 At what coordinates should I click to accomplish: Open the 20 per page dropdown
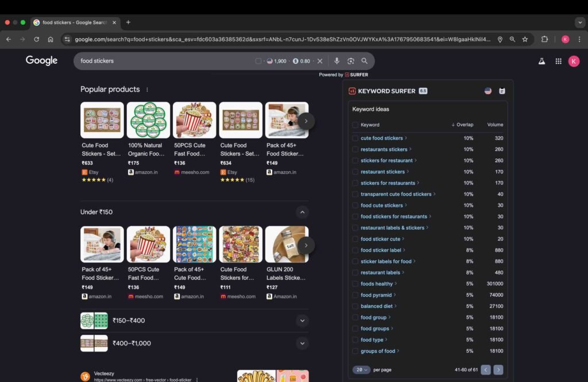361,370
